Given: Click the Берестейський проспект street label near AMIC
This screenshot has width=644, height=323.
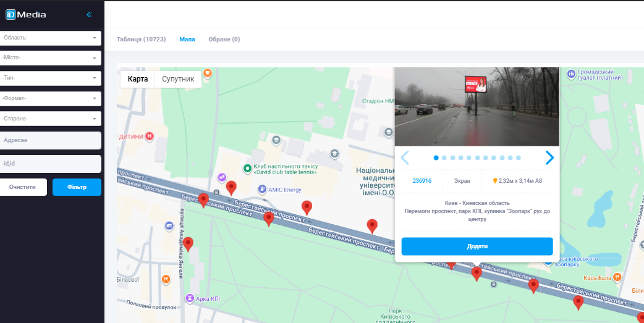Looking at the screenshot, I should tap(269, 211).
